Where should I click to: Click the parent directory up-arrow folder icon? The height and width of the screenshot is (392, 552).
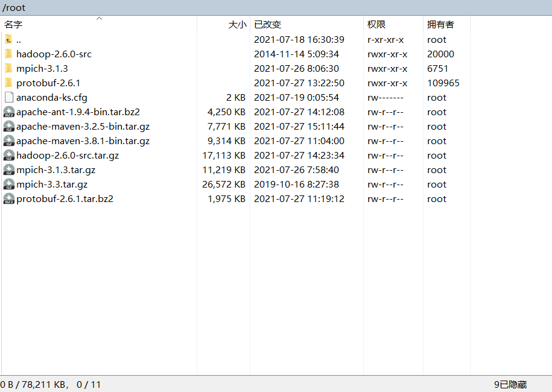coord(8,39)
